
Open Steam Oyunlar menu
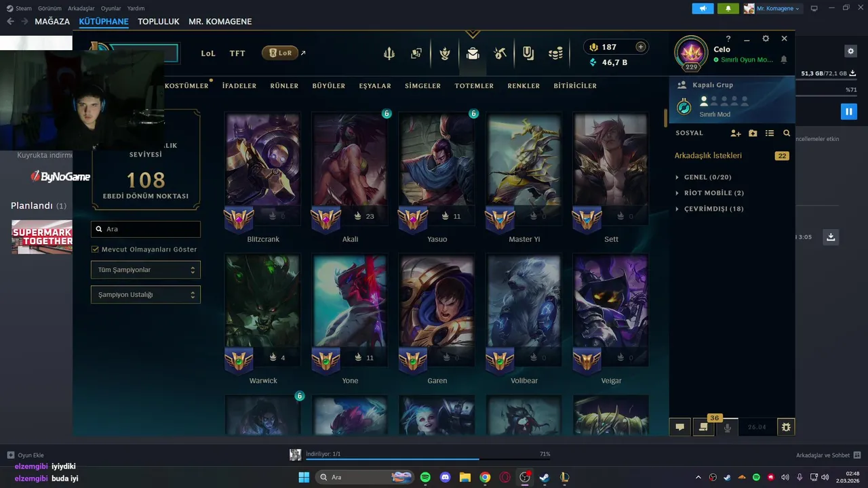(x=111, y=8)
